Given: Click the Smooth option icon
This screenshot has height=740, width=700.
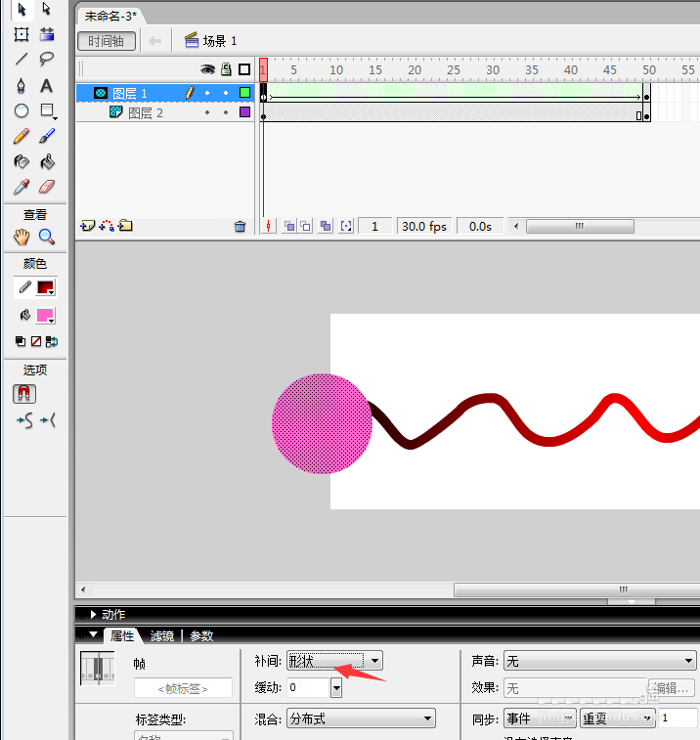Looking at the screenshot, I should [x=24, y=420].
